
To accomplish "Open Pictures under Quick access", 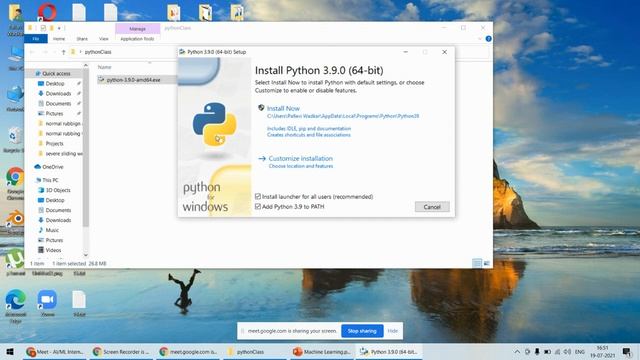I will tap(54, 113).
